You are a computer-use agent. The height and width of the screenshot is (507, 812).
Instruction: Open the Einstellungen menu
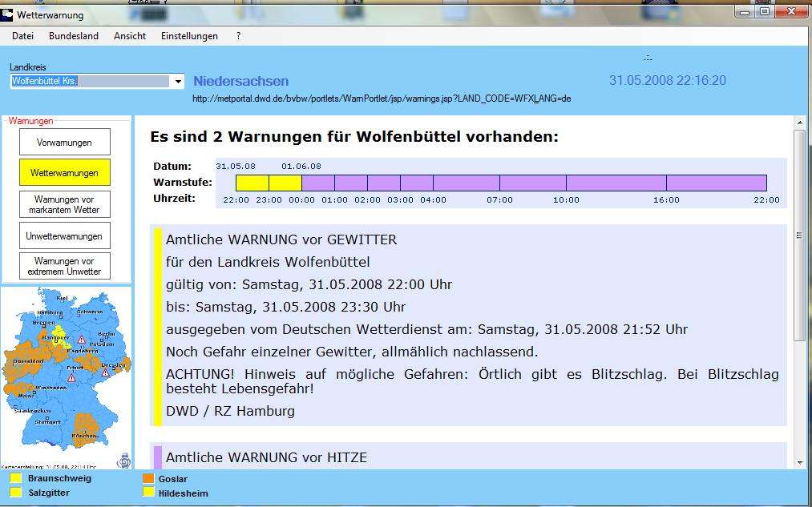point(189,36)
